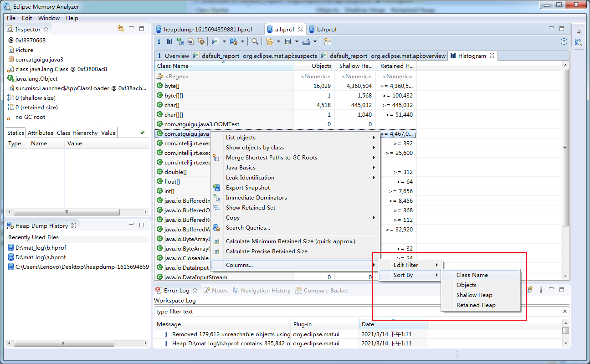The height and width of the screenshot is (364, 590).
Task: Switch to the Overview tab
Action: tap(173, 56)
